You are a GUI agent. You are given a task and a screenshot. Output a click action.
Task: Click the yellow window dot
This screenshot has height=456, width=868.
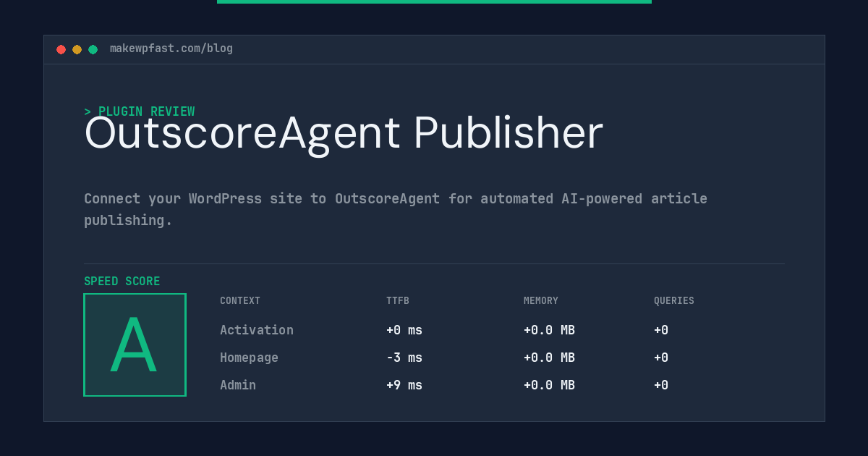click(x=77, y=49)
